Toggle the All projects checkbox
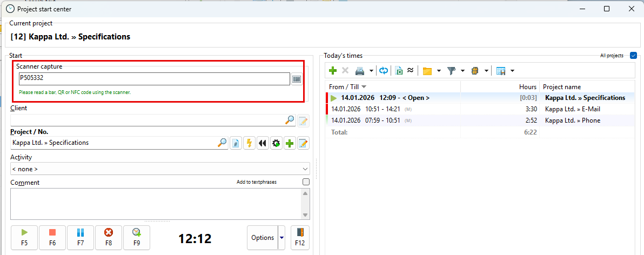This screenshot has height=255, width=644. click(x=633, y=56)
